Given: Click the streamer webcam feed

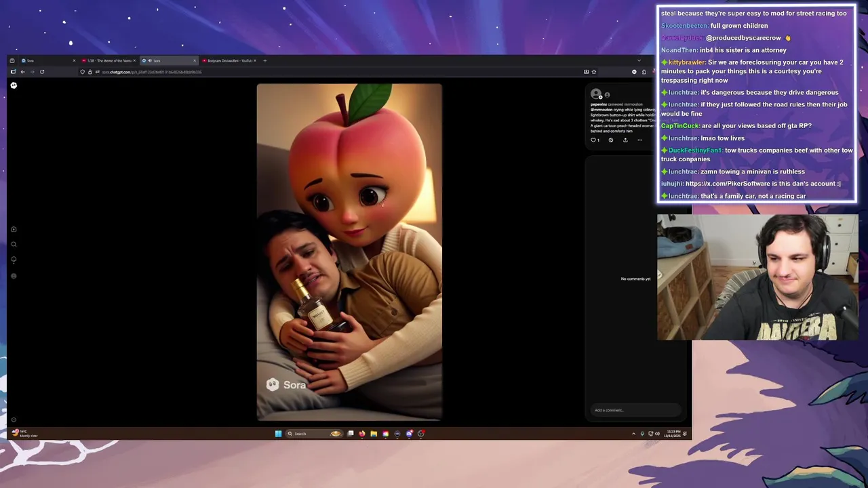Looking at the screenshot, I should [757, 277].
